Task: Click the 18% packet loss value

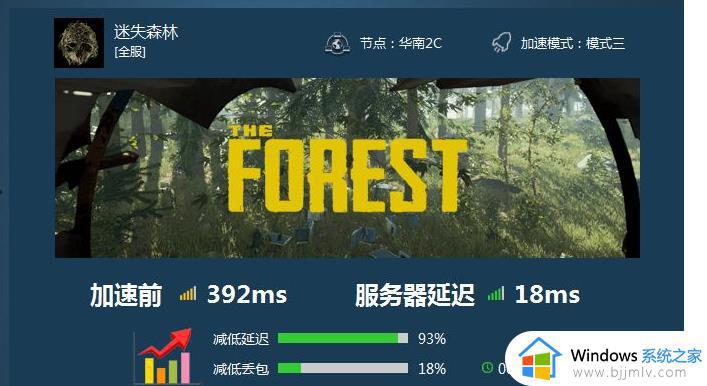Action: coord(432,368)
